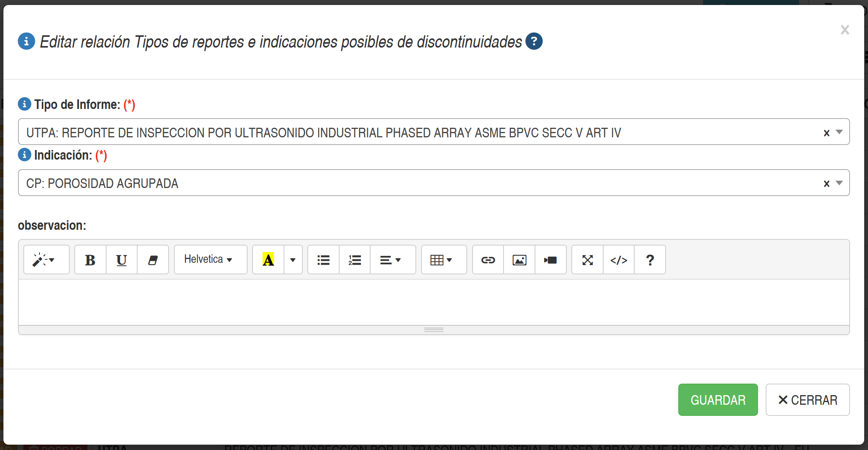Open the Helvetica font family dropdown
The image size is (868, 450).
(210, 260)
